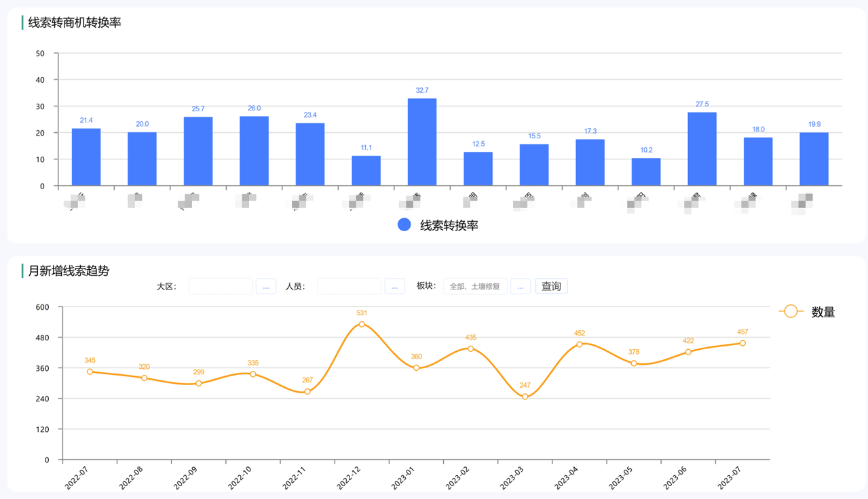Click the first bar valued 21.4
The width and height of the screenshot is (868, 499).
click(x=86, y=157)
